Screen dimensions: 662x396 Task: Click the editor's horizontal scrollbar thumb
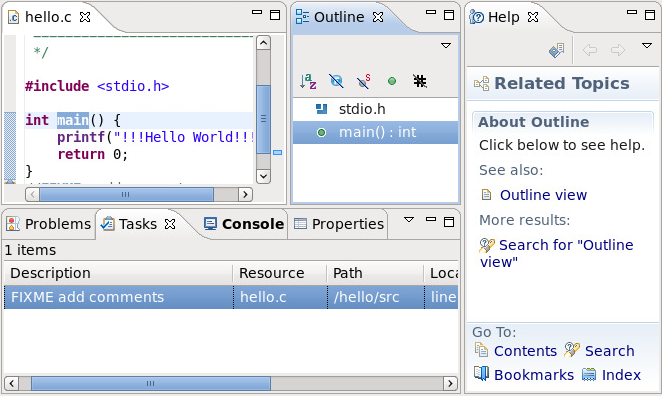(126, 195)
